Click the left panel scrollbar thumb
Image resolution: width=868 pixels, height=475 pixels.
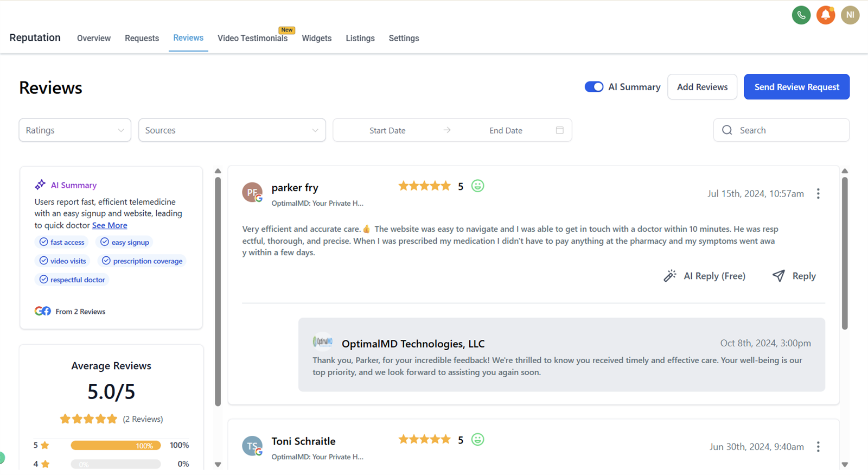point(218,292)
